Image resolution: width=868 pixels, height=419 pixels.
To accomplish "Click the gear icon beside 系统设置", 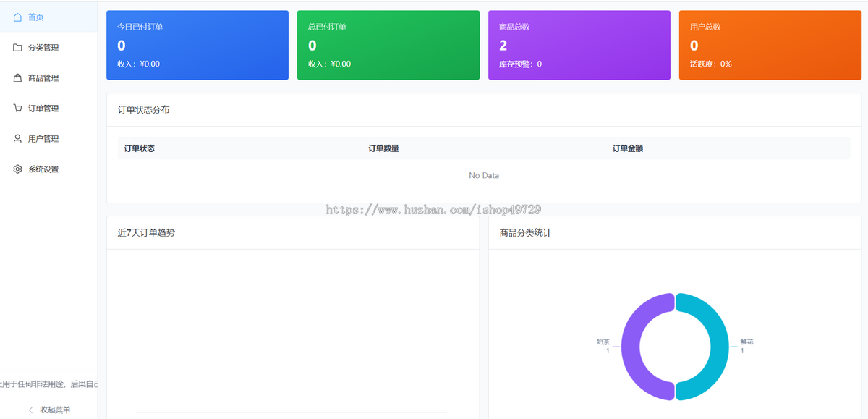I will point(17,169).
